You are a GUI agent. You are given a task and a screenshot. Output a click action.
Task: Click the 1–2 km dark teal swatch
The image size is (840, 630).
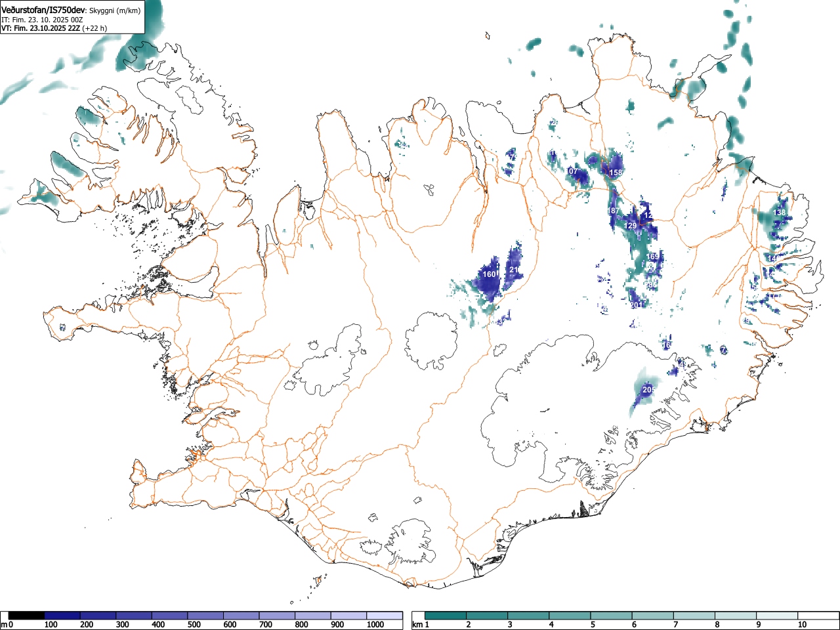tap(446, 616)
